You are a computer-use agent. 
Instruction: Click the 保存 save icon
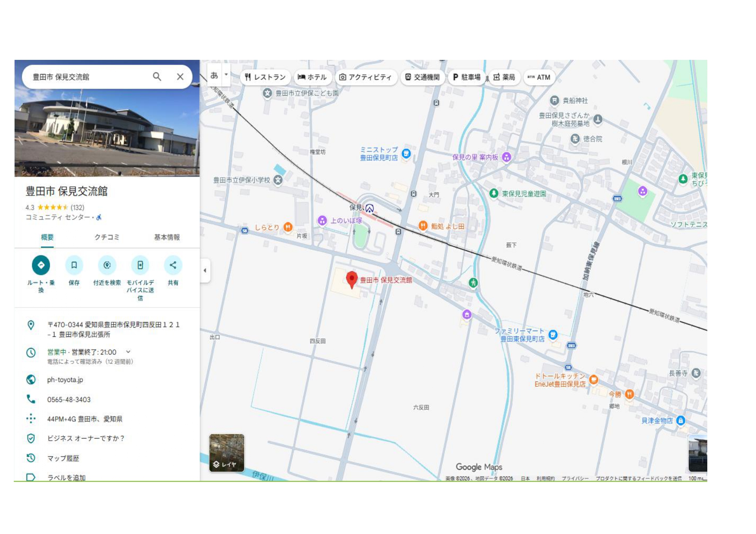pyautogui.click(x=74, y=266)
